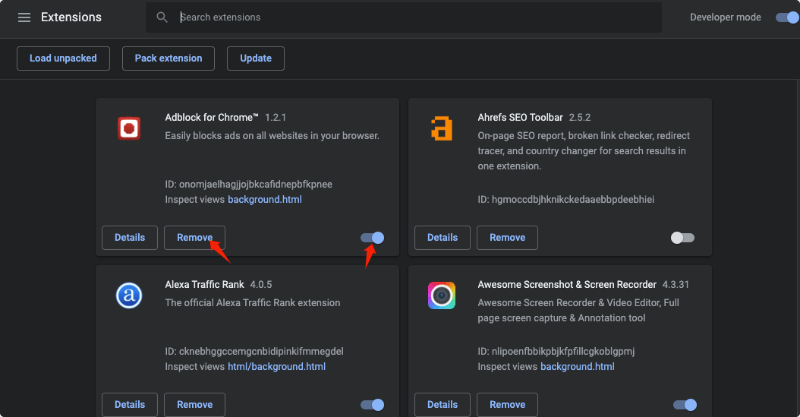The width and height of the screenshot is (800, 417).
Task: Open Adblock's background.html inspect view
Action: [265, 200]
